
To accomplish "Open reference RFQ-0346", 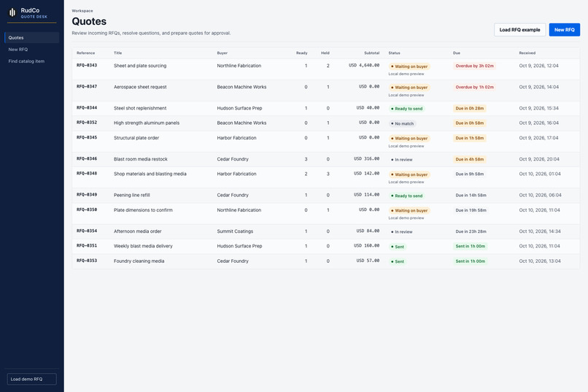I will (87, 159).
